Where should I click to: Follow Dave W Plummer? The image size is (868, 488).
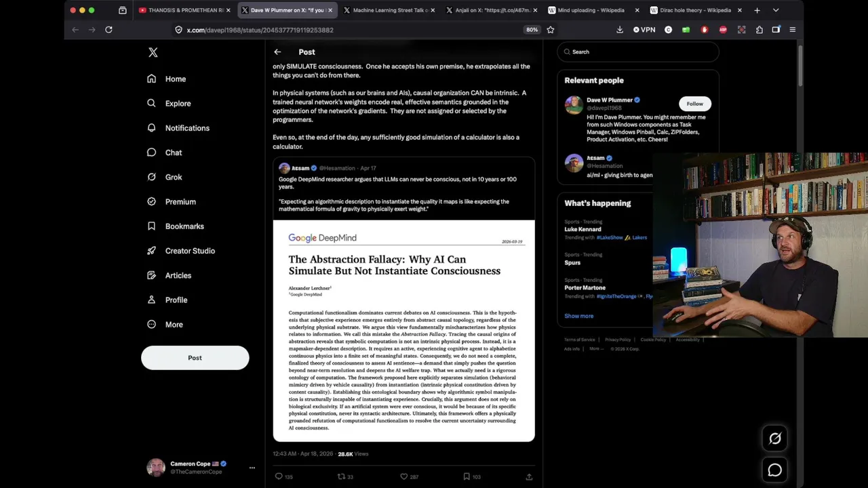tap(694, 104)
